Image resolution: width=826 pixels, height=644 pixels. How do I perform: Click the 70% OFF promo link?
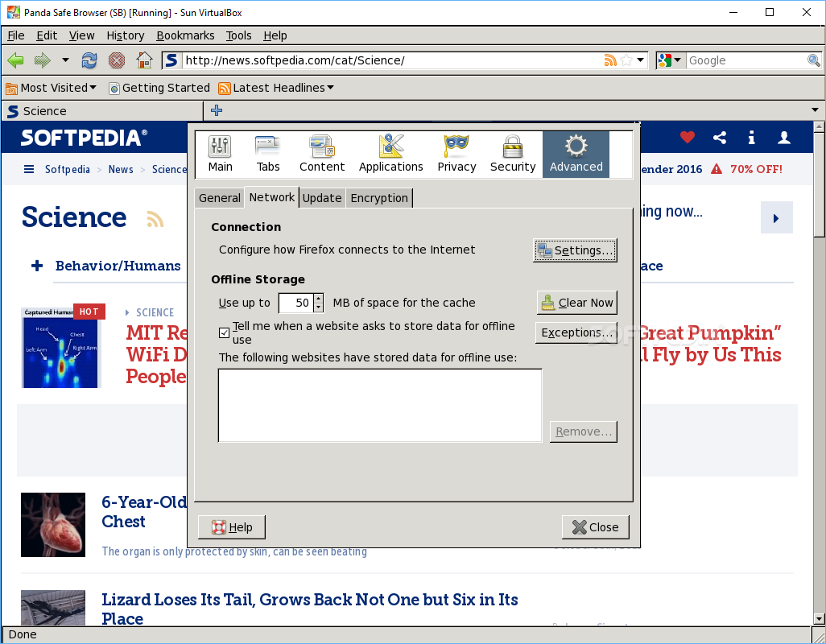pyautogui.click(x=756, y=169)
